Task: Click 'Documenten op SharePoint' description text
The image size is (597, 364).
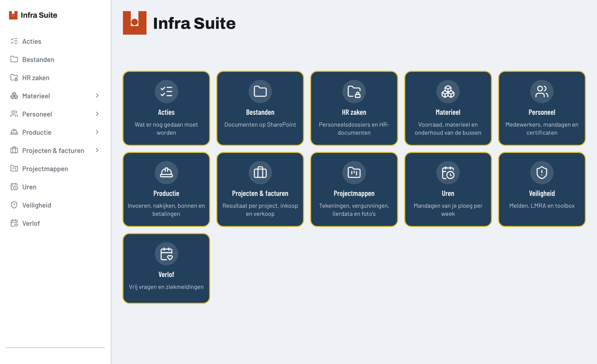Action: tap(260, 125)
